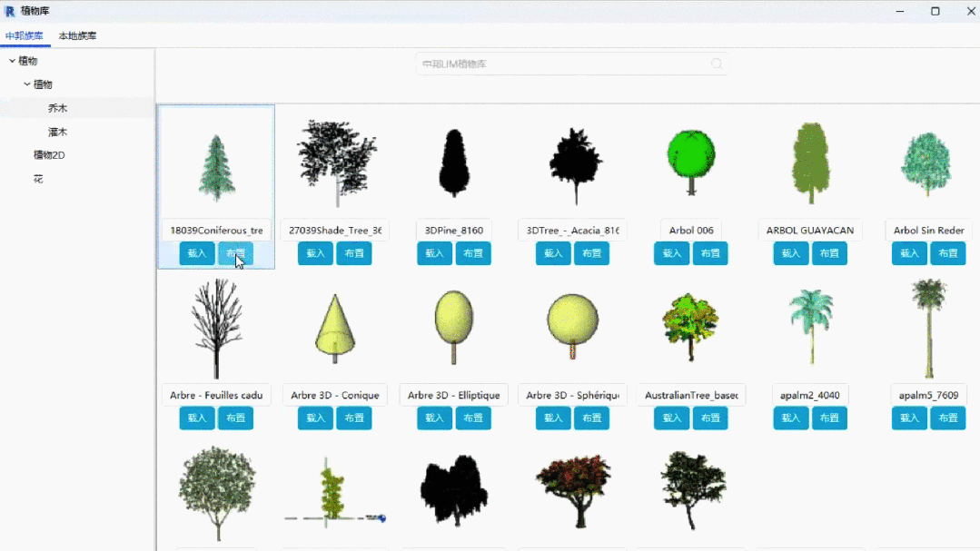
Task: Select the black 3DPine silhouette thumbnail
Action: coord(454,162)
